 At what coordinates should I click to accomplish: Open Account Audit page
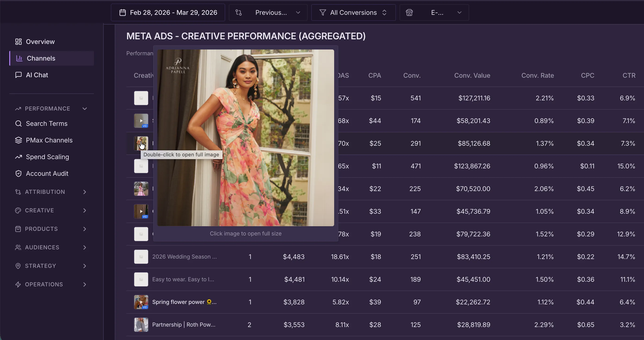pos(52,173)
